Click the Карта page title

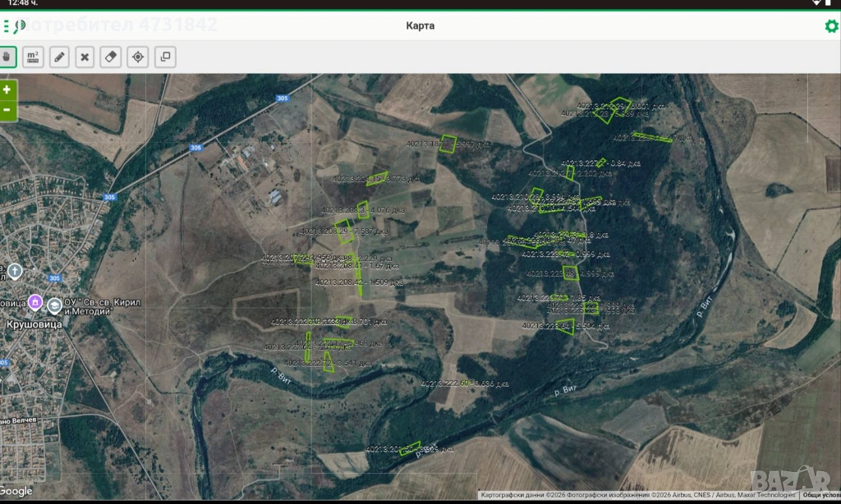point(420,25)
